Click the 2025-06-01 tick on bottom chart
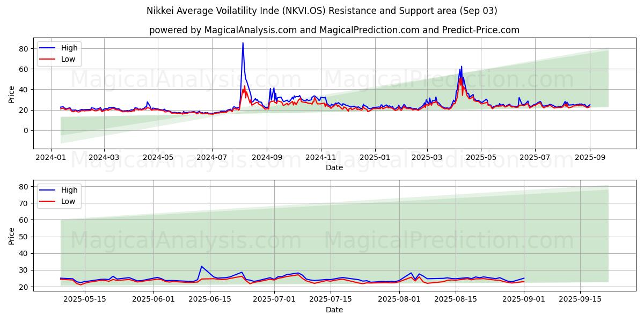This screenshot has height=322, width=644. click(154, 300)
